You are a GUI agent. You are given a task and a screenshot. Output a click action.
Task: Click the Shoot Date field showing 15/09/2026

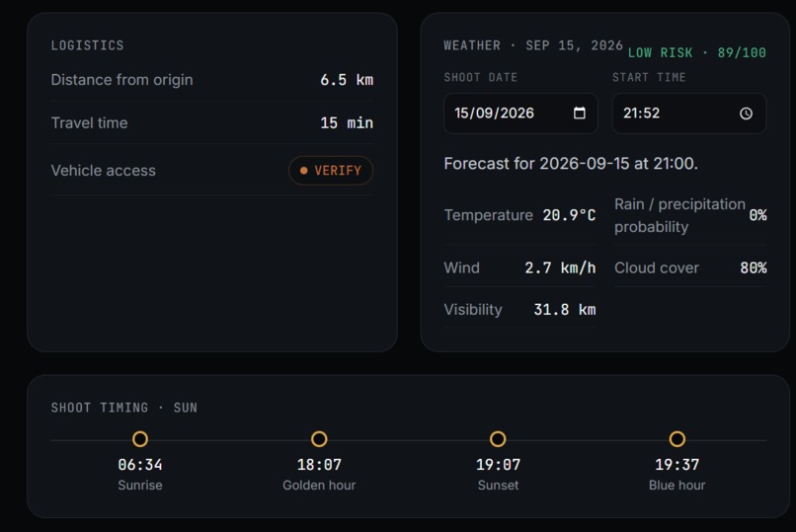click(520, 114)
